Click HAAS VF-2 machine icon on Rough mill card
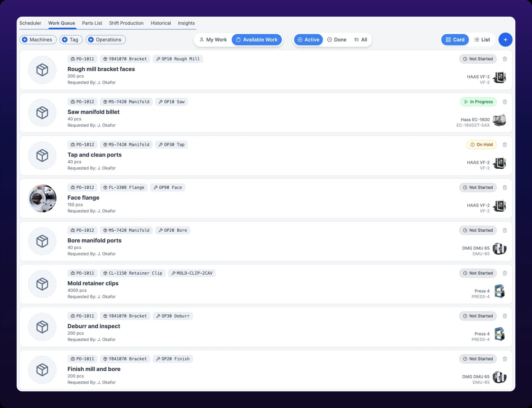 point(499,77)
